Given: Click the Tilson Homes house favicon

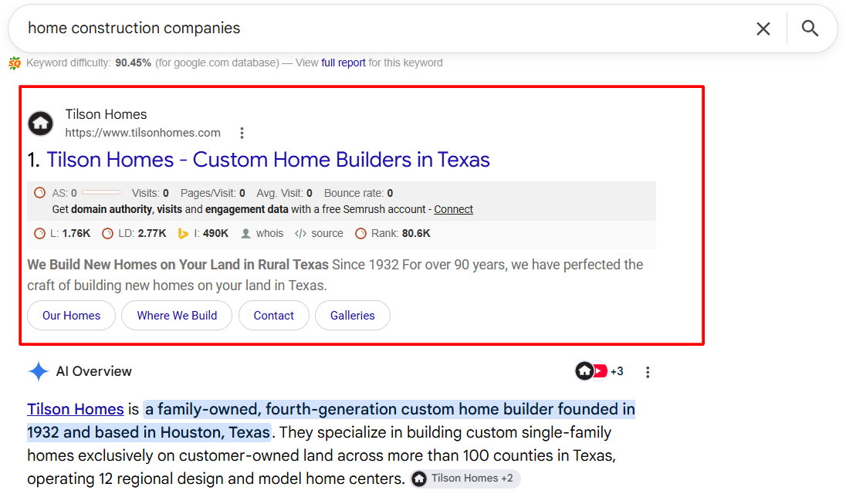Looking at the screenshot, I should point(40,123).
